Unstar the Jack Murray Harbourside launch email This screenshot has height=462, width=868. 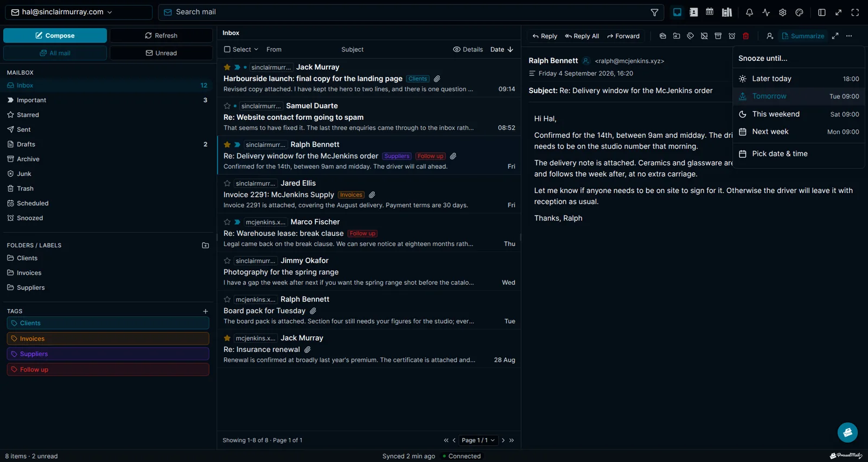227,67
